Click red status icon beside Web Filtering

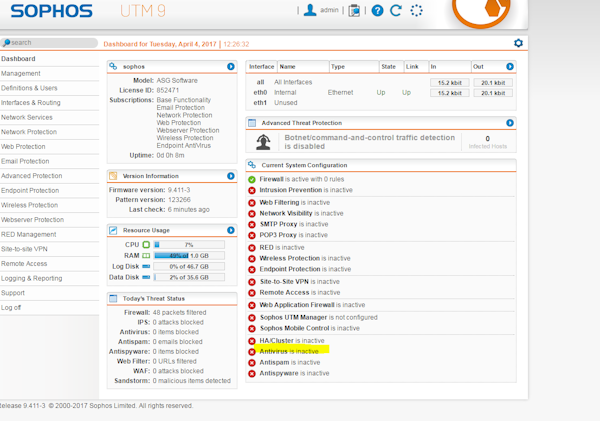(x=252, y=202)
